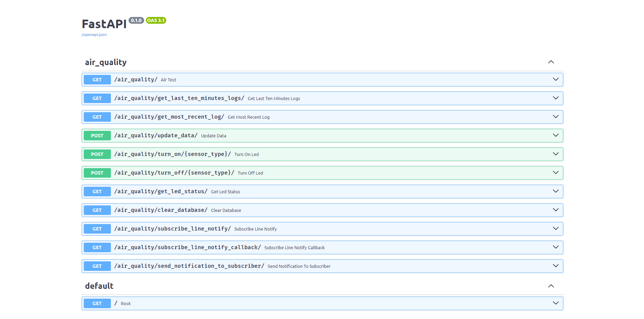Click GET badge for Get Led Status
The image size is (644, 319).
pyautogui.click(x=97, y=192)
